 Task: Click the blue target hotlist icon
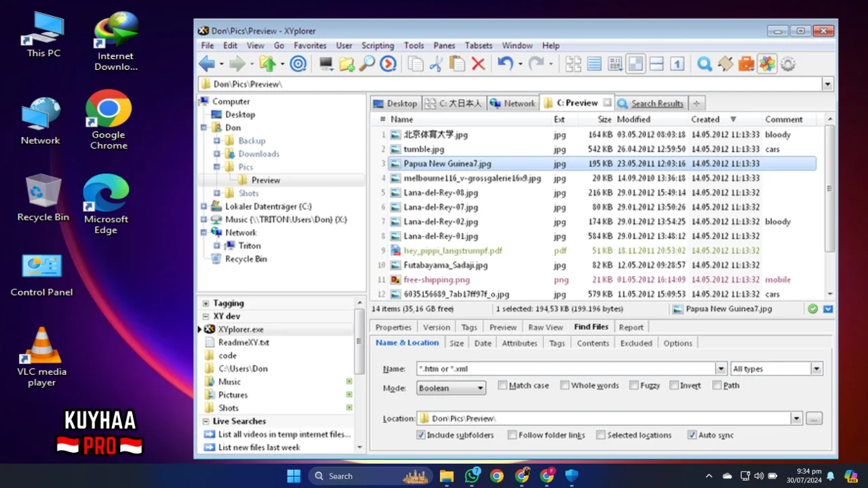pos(298,64)
